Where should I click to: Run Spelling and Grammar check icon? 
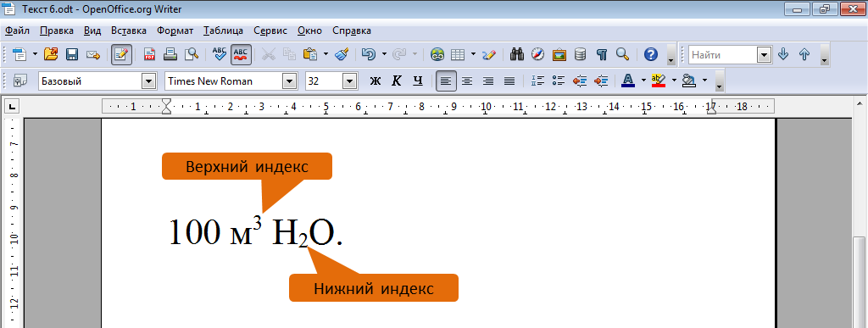220,54
